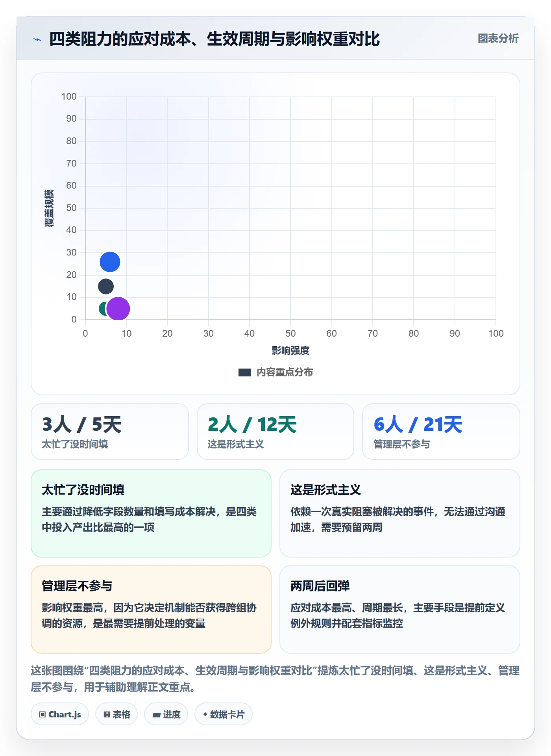
Task: Click the Chart.js tag chip
Action: [x=60, y=714]
